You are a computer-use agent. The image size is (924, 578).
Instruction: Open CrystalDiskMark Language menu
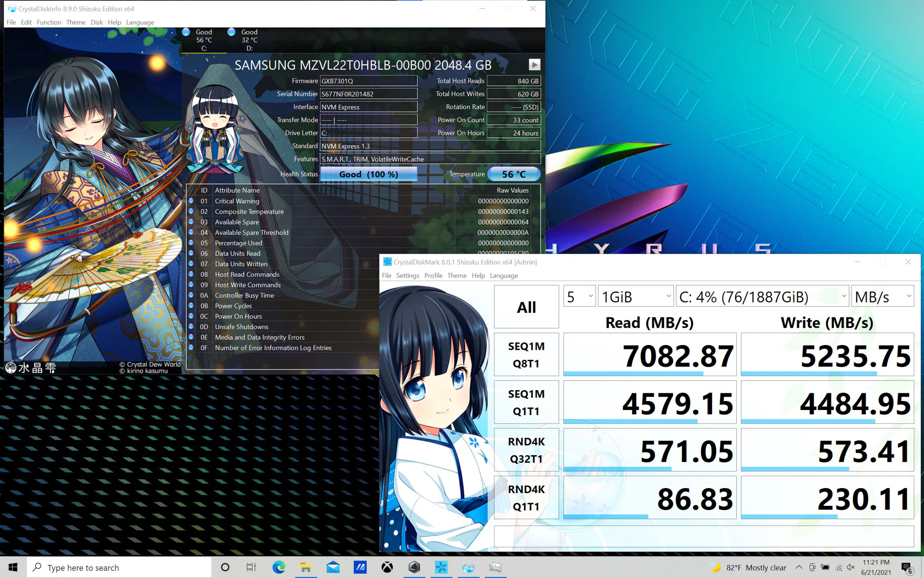(504, 275)
